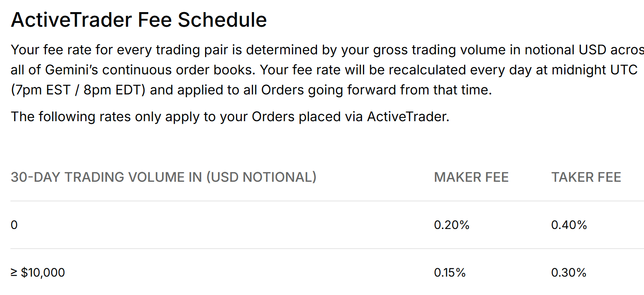Select the ≥ $10,000 volume tier cell
Viewport: 644px width, 295px height.
click(x=38, y=273)
